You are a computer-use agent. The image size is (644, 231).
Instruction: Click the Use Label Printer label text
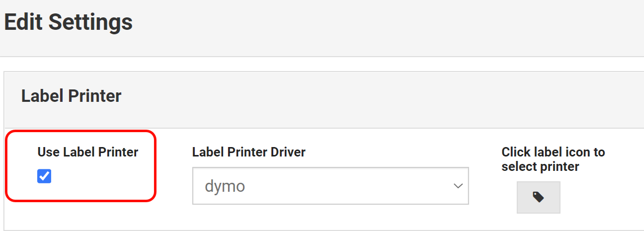(87, 152)
